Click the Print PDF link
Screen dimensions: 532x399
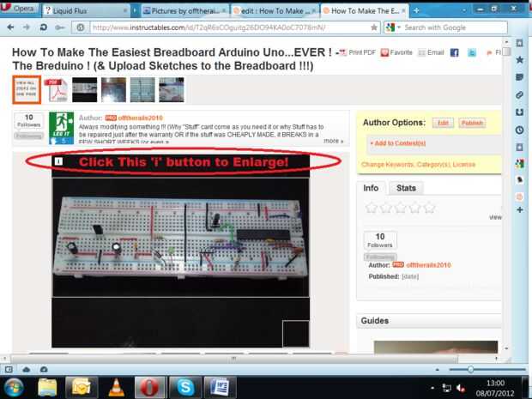[357, 52]
